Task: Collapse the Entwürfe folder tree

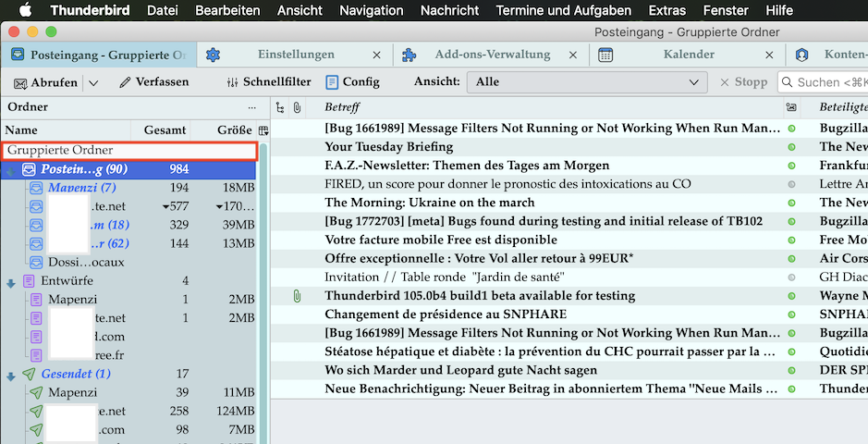Action: pyautogui.click(x=11, y=282)
